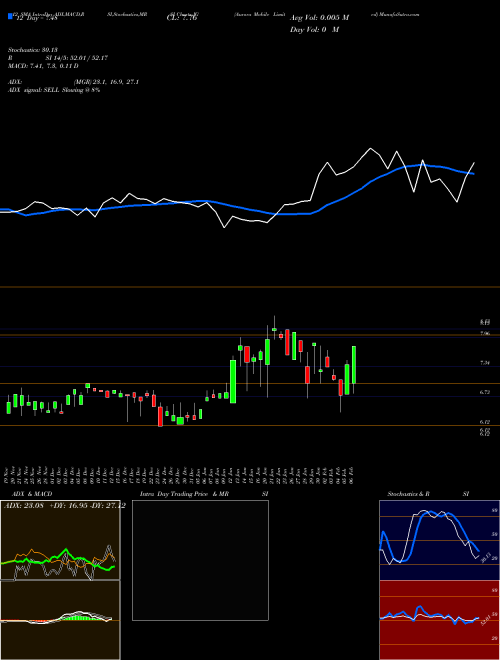Click the 'Stochastics & R' panel title
The height and width of the screenshot is (660, 500).
tap(409, 494)
